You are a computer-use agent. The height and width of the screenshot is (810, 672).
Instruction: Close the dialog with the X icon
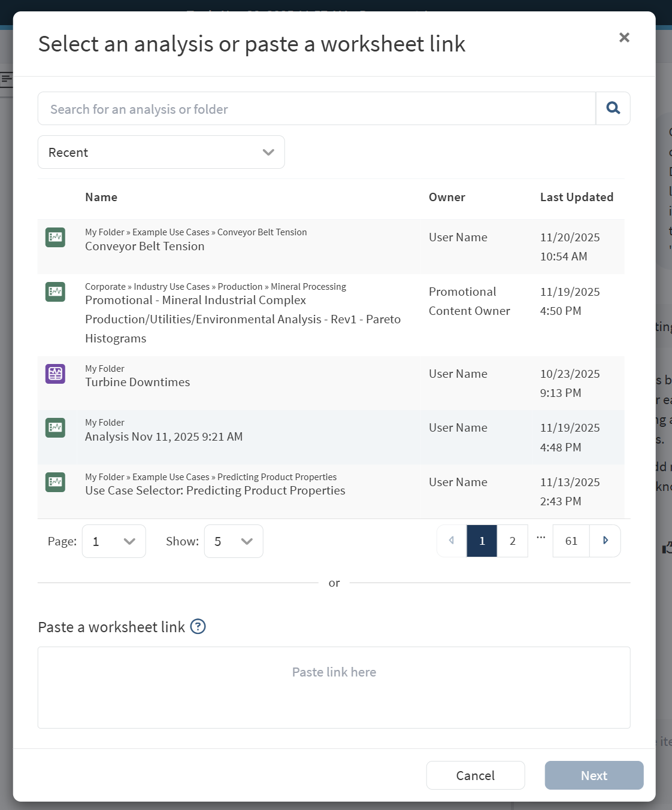[624, 38]
